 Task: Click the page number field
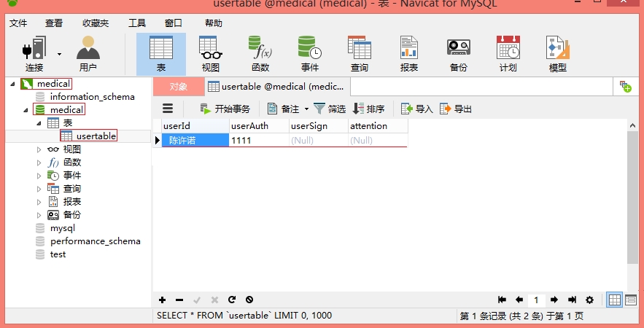pyautogui.click(x=536, y=300)
